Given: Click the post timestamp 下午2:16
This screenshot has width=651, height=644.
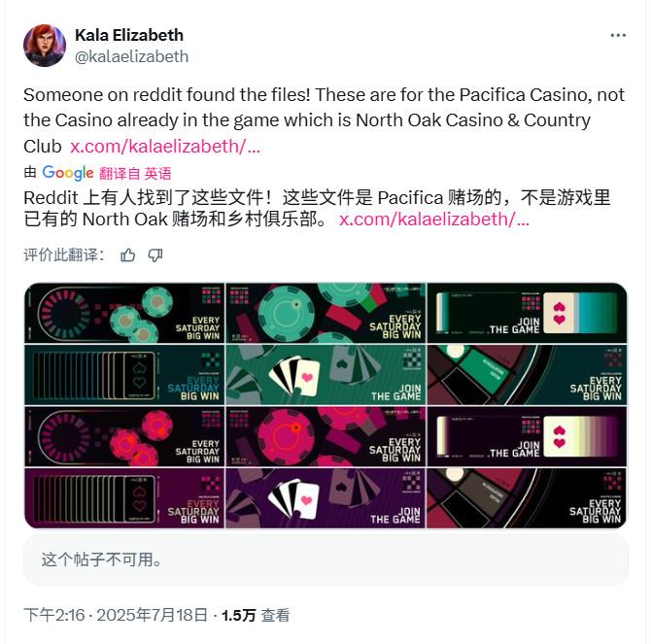Looking at the screenshot, I should pos(54,615).
